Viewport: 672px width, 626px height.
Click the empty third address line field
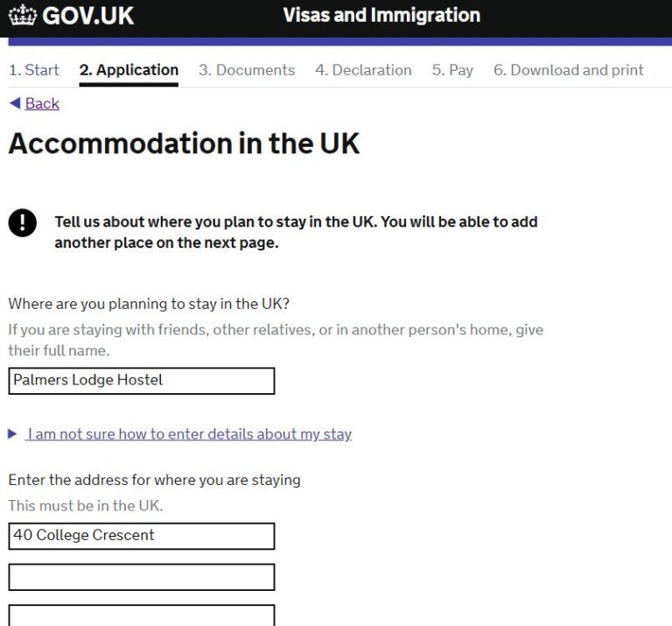click(x=142, y=615)
